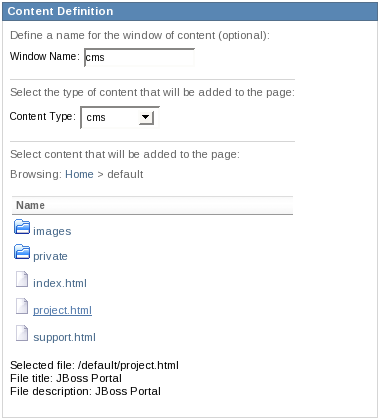Click the project.html document icon

tap(22, 306)
